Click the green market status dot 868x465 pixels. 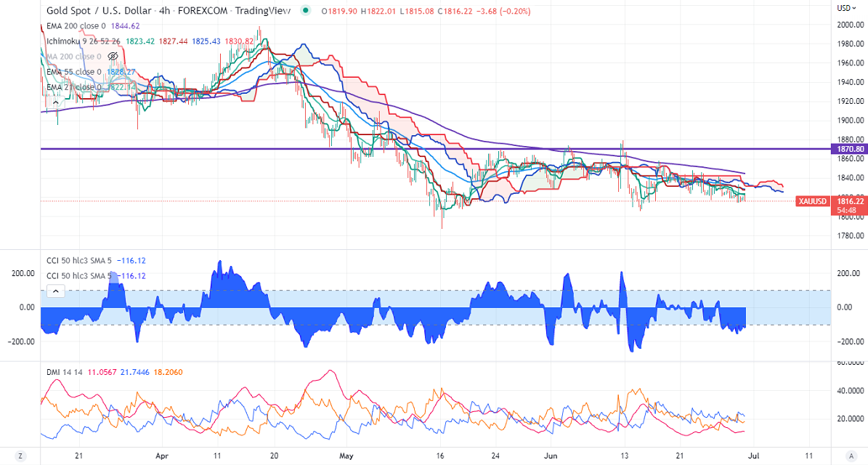307,10
